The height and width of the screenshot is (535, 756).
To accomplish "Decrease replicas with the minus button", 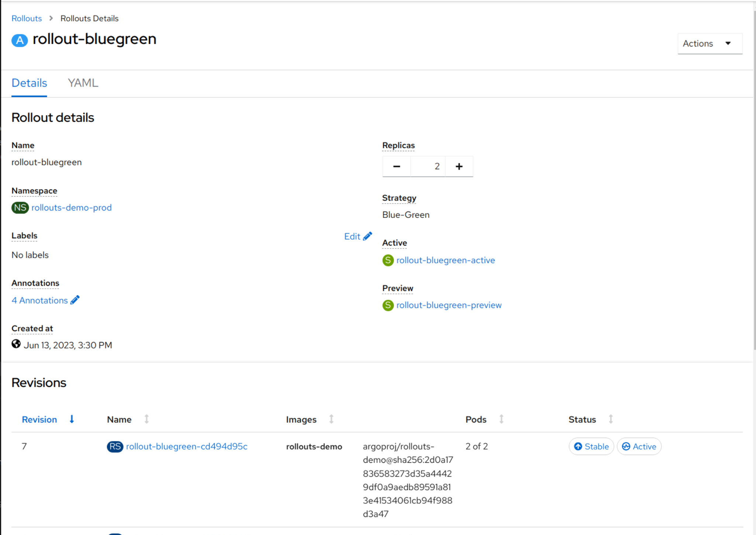I will point(397,167).
